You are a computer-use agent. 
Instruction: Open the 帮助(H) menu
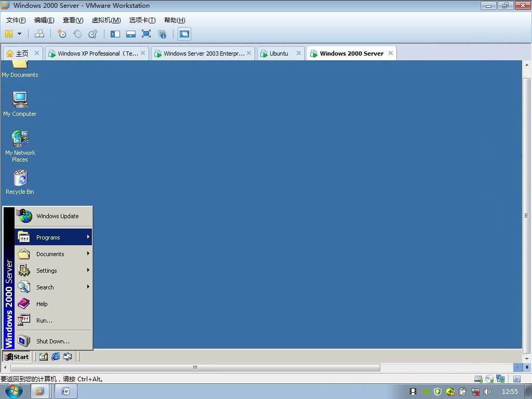click(175, 20)
